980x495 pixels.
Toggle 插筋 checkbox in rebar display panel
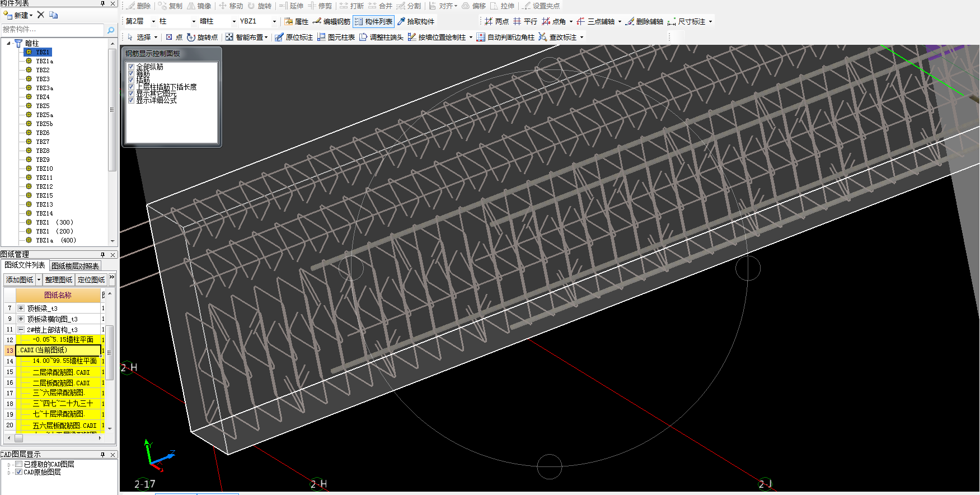click(x=131, y=80)
